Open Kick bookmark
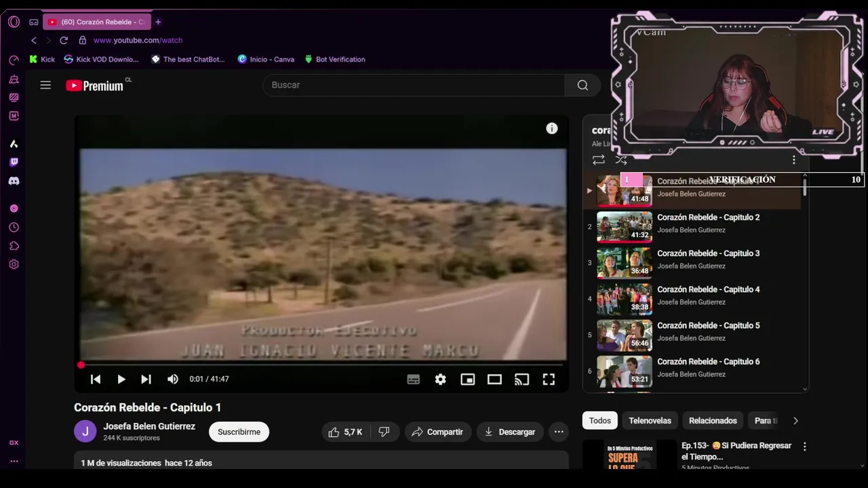Image resolution: width=868 pixels, height=488 pixels. [x=42, y=59]
